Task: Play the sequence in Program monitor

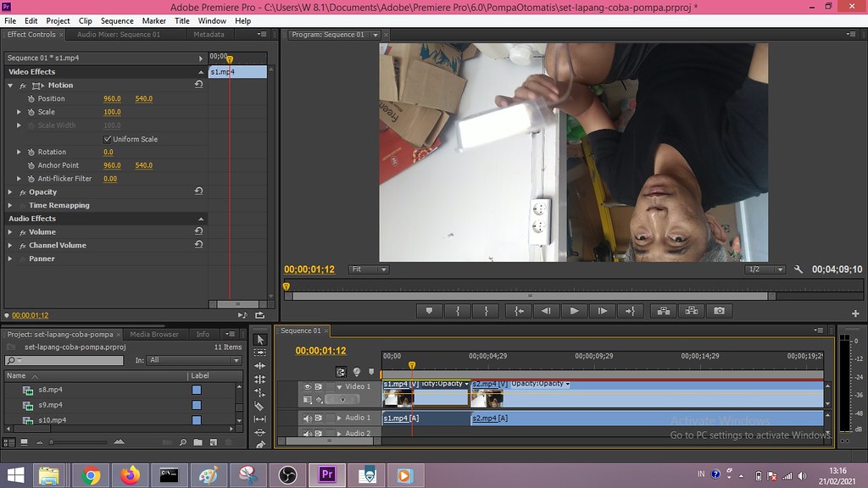Action: click(x=574, y=311)
